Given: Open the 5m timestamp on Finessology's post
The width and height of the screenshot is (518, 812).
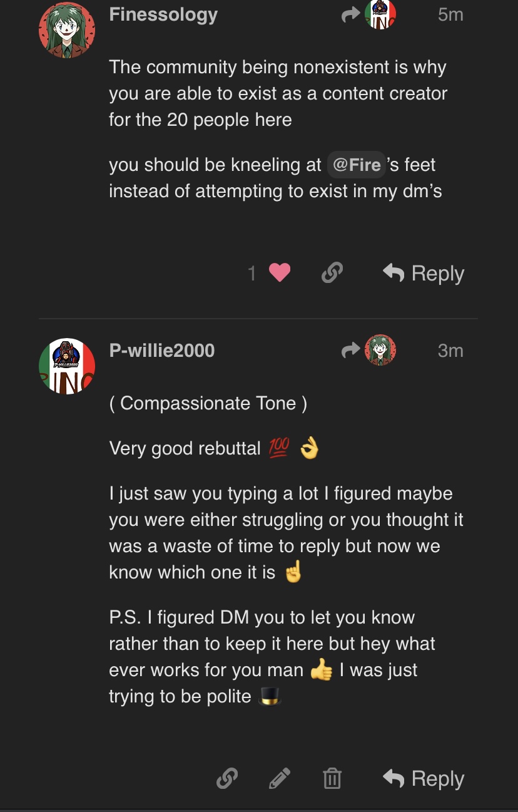Looking at the screenshot, I should [x=450, y=15].
